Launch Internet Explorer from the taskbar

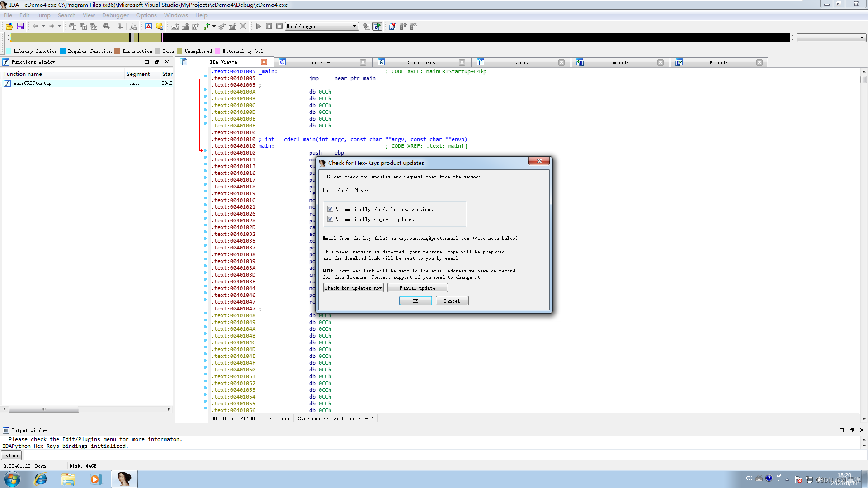click(x=41, y=479)
